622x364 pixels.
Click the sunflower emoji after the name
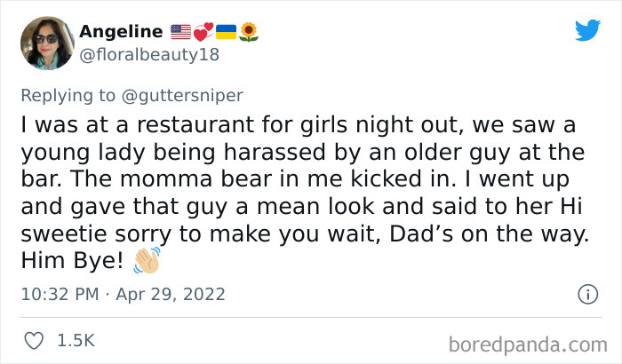(248, 32)
